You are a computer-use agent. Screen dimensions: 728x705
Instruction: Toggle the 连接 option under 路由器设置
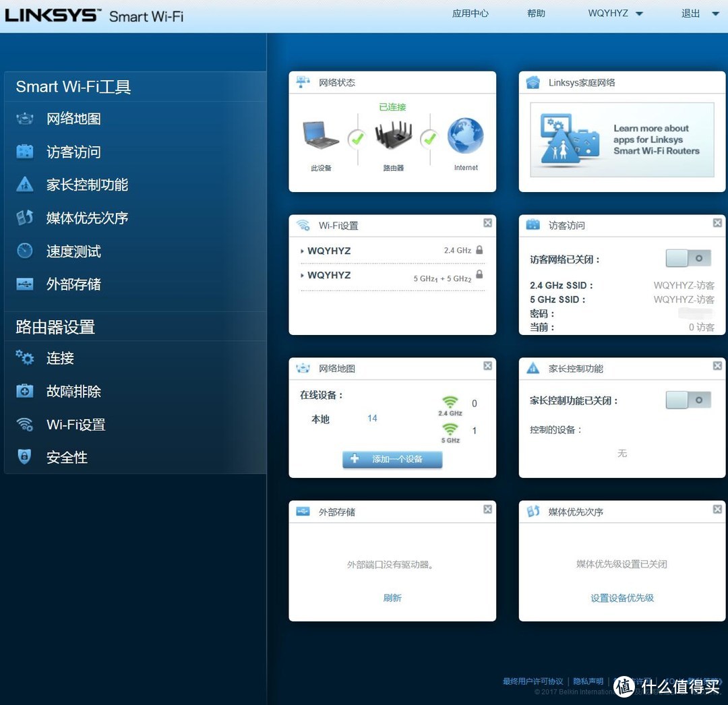(59, 358)
